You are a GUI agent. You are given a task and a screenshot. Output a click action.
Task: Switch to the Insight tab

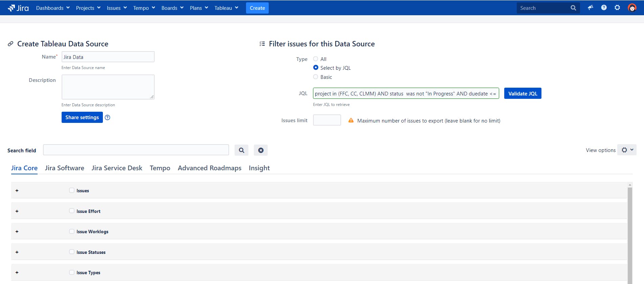(259, 168)
